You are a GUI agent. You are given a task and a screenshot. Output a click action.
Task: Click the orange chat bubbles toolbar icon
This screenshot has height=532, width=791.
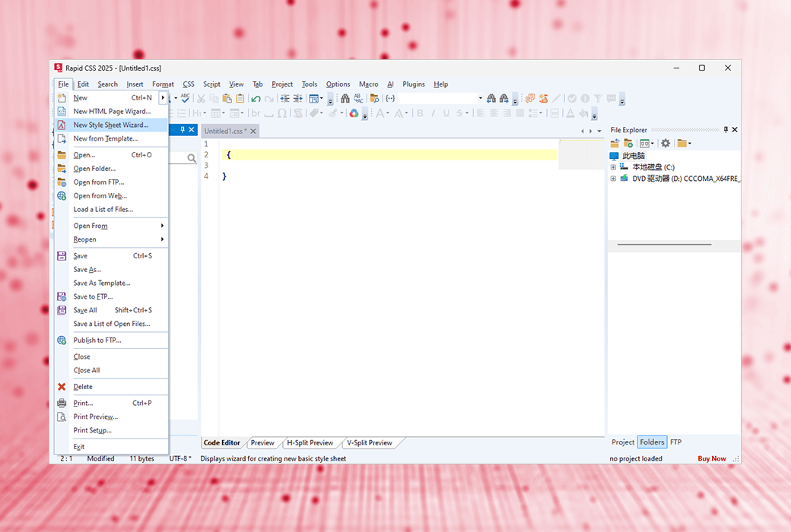click(x=530, y=98)
